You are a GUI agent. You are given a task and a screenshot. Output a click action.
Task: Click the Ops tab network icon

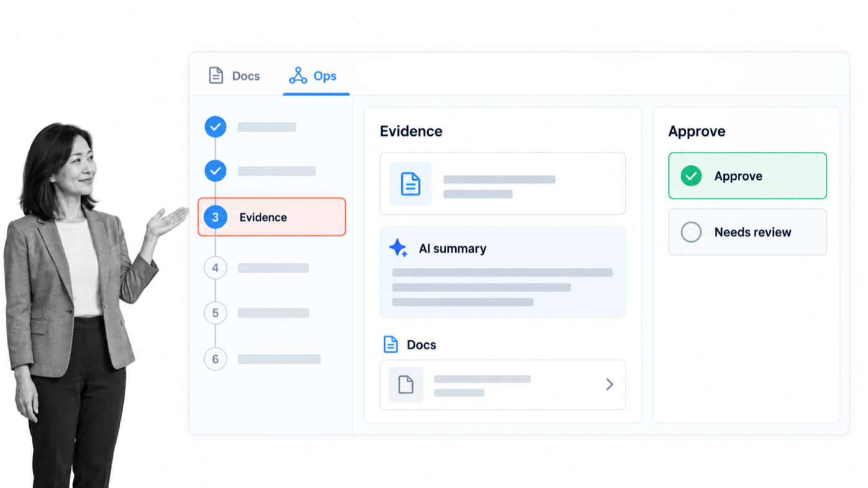[x=298, y=76]
